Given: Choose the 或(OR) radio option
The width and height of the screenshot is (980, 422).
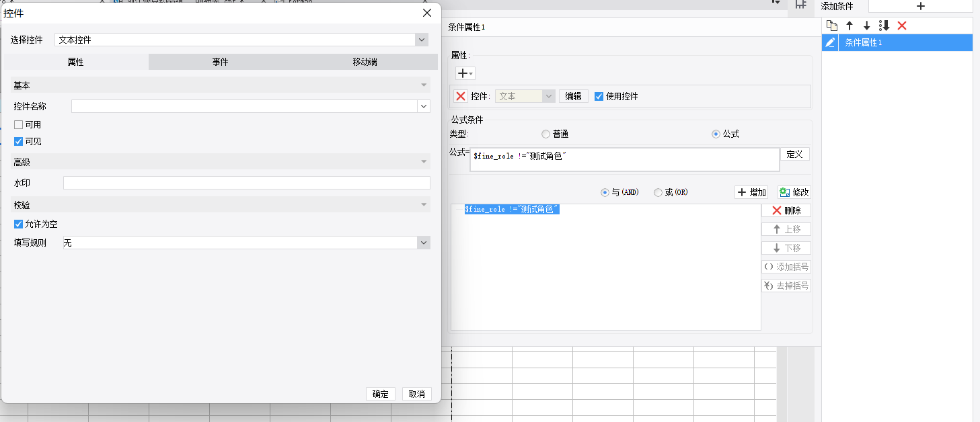Looking at the screenshot, I should coord(658,192).
